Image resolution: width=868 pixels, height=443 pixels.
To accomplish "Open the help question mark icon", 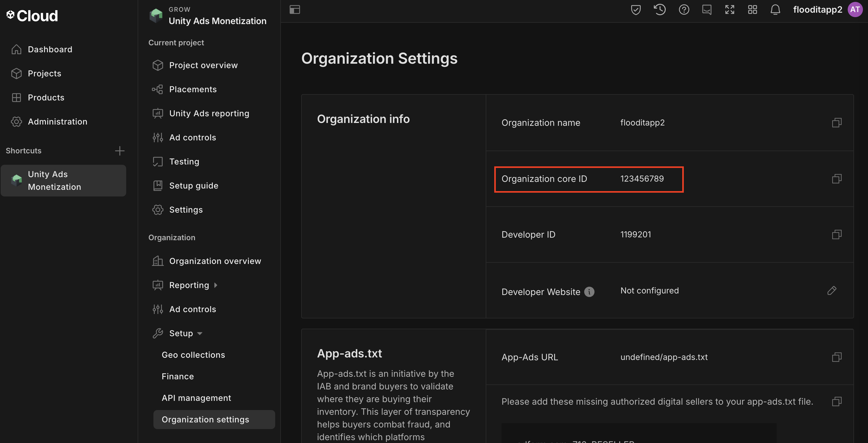I will click(x=684, y=10).
